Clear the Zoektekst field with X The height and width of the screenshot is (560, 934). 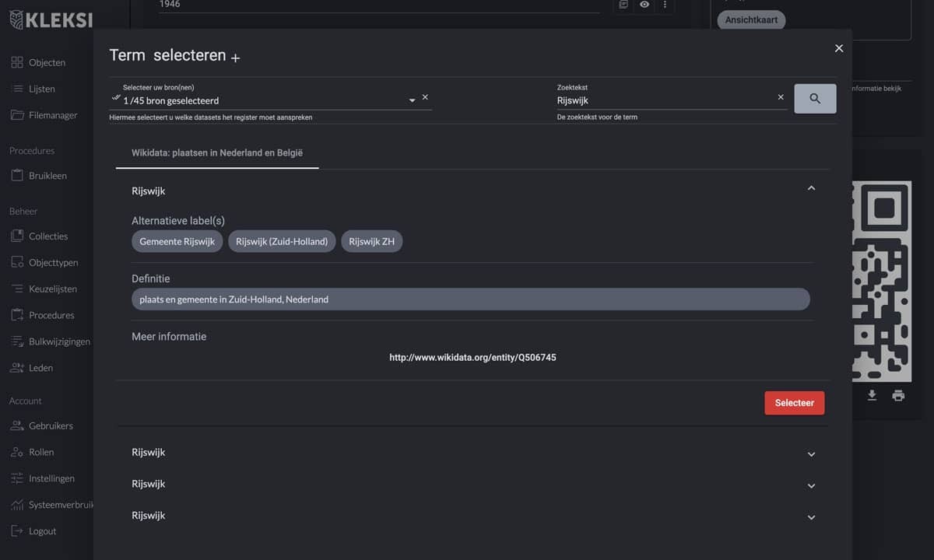click(x=781, y=97)
